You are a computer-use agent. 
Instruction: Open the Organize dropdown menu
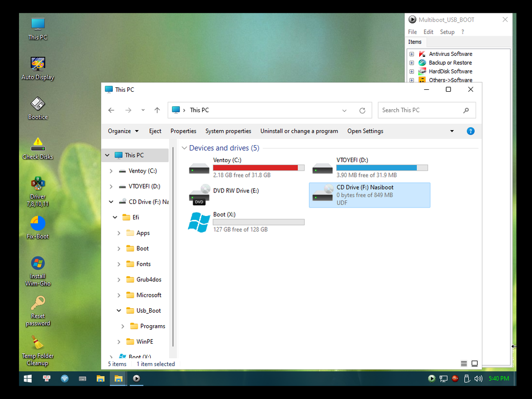(123, 131)
